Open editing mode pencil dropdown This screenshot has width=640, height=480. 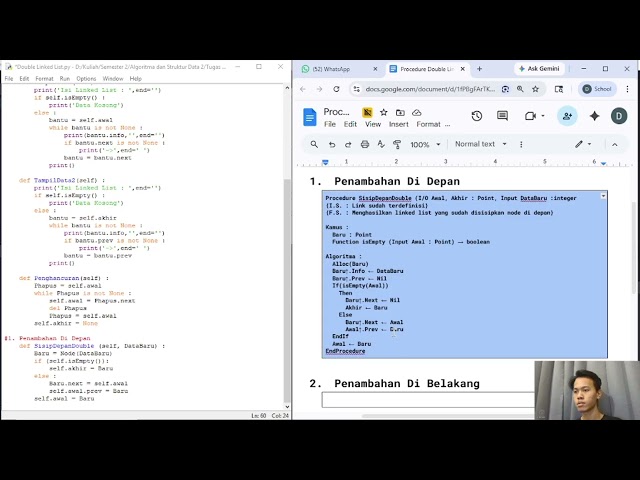583,144
